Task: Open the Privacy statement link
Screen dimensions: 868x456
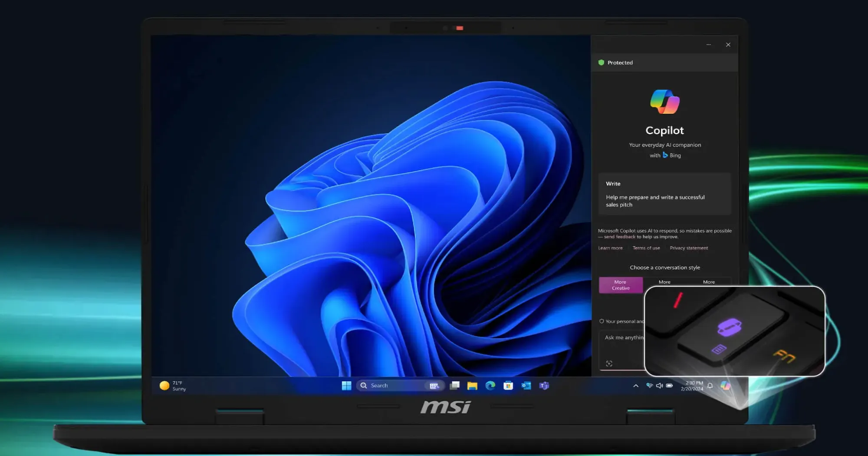Action: pos(689,248)
